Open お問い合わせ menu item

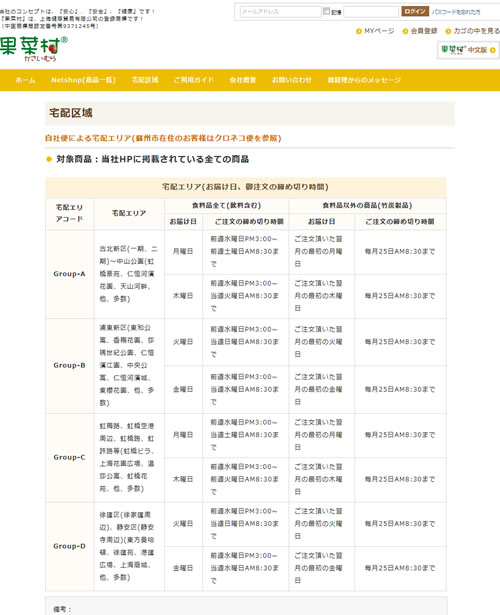pos(292,80)
